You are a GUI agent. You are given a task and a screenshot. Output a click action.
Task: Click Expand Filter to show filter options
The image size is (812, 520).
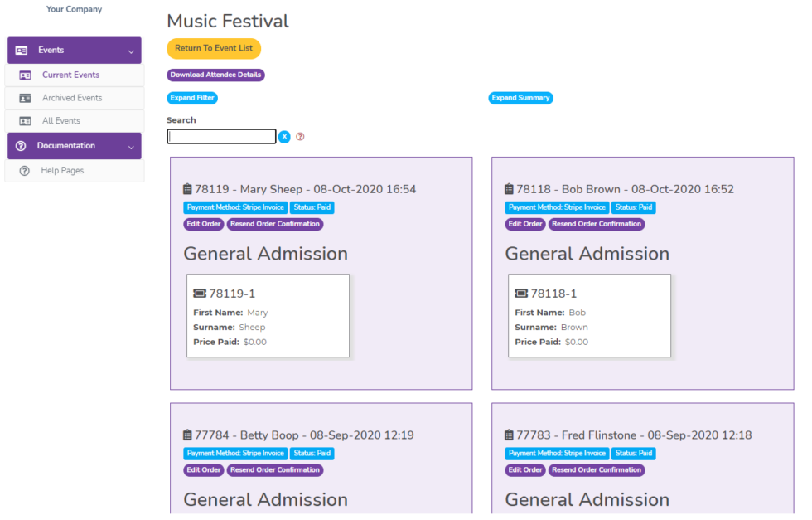coord(191,98)
